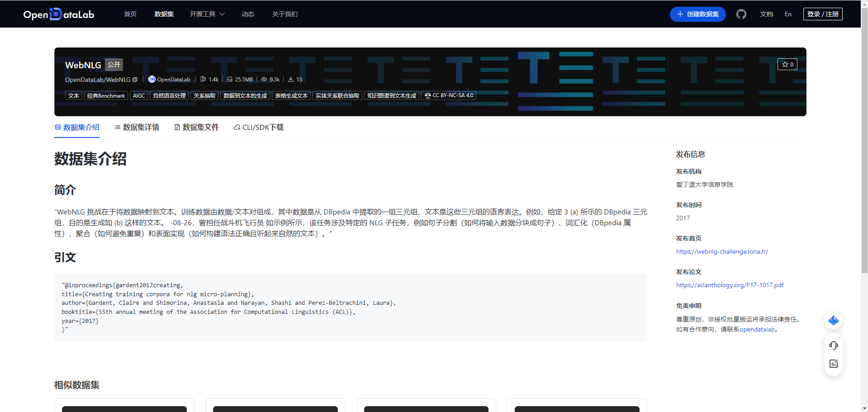Click the CC BY-NC-SA 4.0 license badge

tap(449, 95)
